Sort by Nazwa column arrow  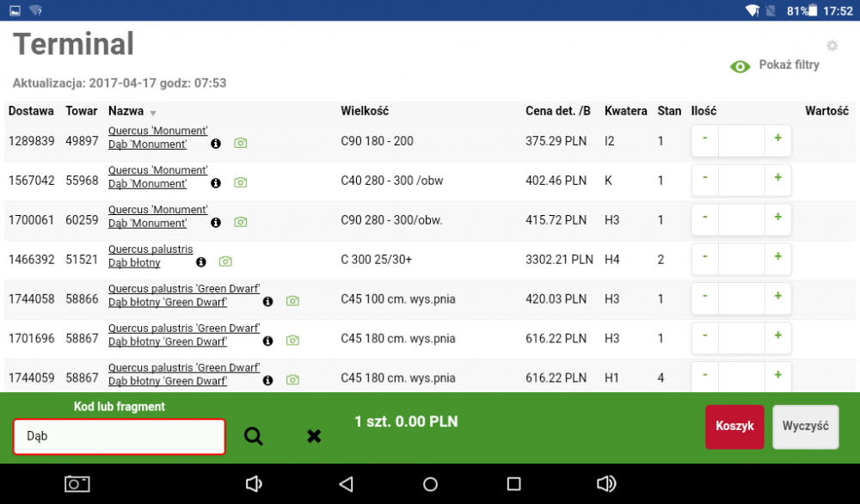[x=153, y=113]
